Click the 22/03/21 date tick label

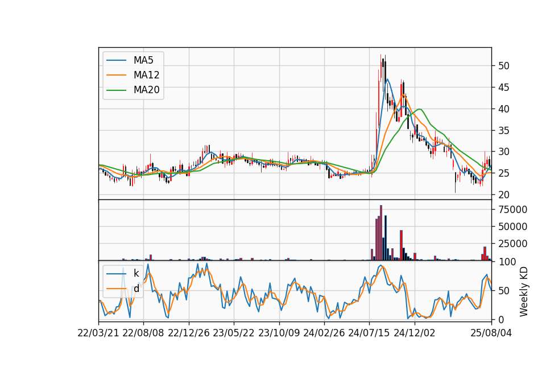(98, 333)
